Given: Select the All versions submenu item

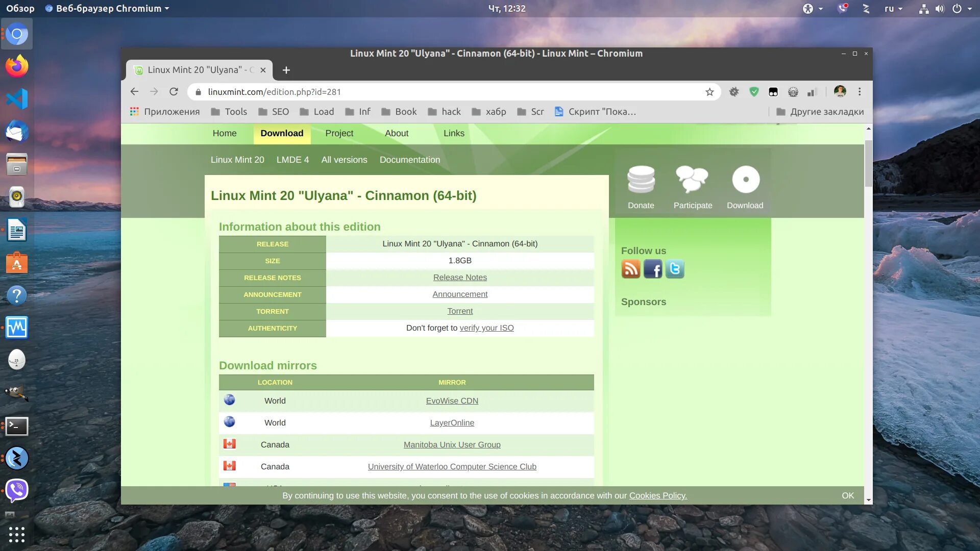Looking at the screenshot, I should tap(344, 160).
